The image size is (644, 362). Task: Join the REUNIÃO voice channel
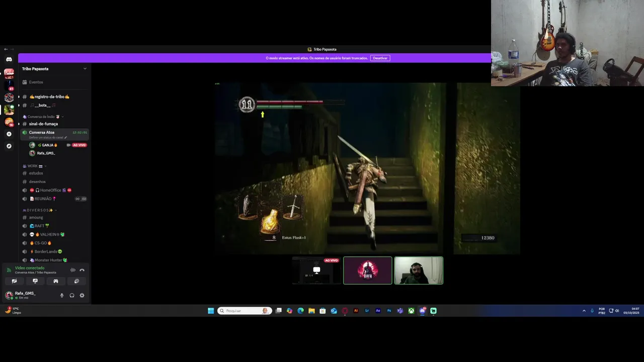pos(54,199)
